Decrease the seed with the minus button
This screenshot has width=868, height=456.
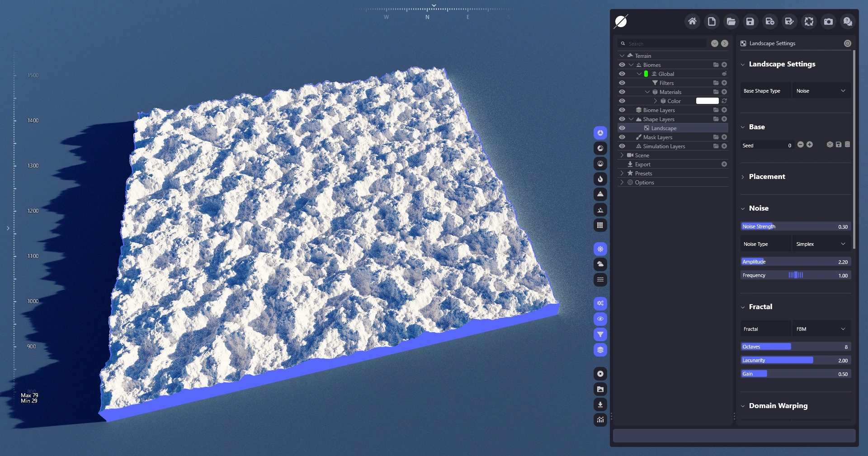(x=801, y=145)
